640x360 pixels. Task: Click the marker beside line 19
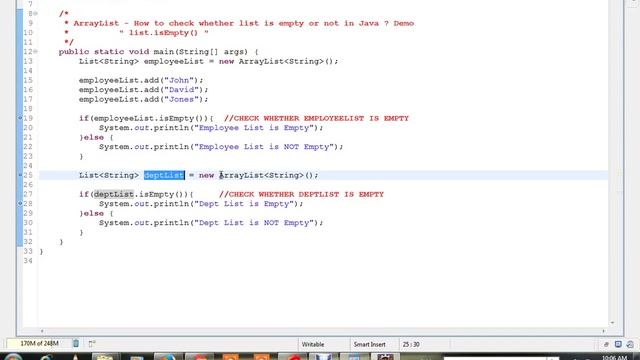pyautogui.click(x=20, y=118)
